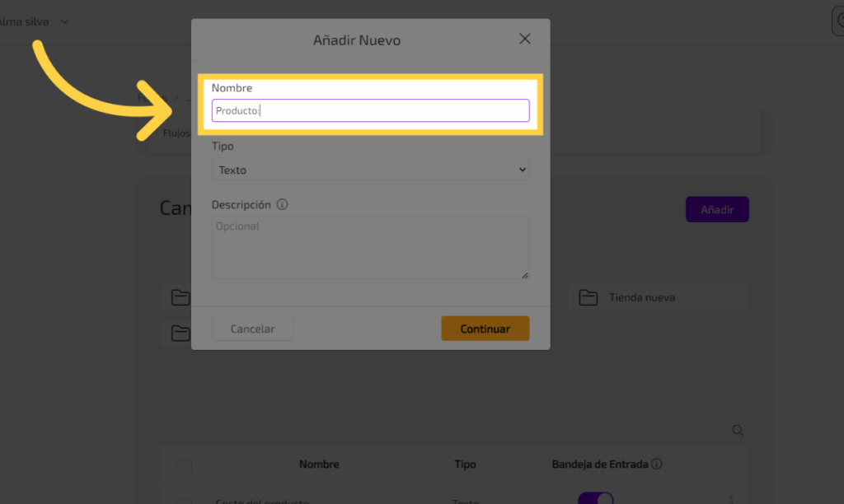The height and width of the screenshot is (504, 844).
Task: Click the top-left folder icon behind dialog
Action: click(x=180, y=297)
